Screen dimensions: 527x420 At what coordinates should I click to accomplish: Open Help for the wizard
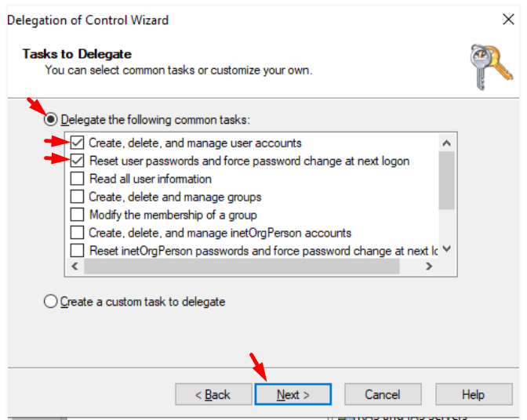pos(473,394)
